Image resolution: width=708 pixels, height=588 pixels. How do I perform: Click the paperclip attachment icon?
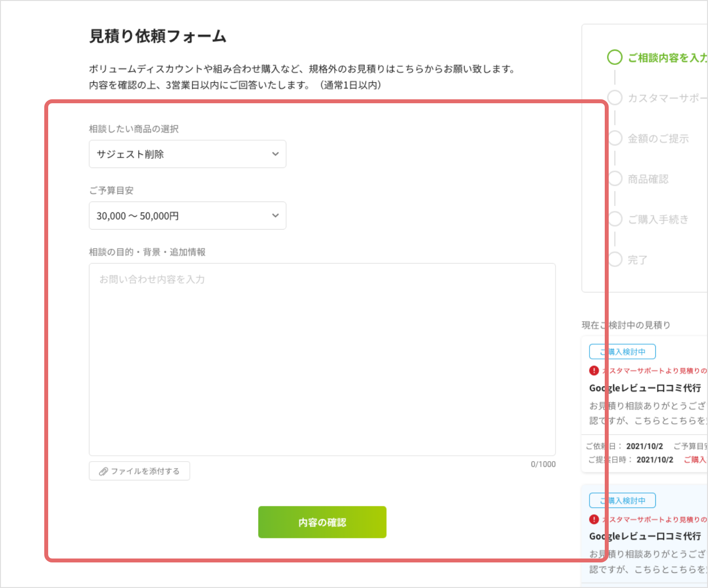coord(103,470)
